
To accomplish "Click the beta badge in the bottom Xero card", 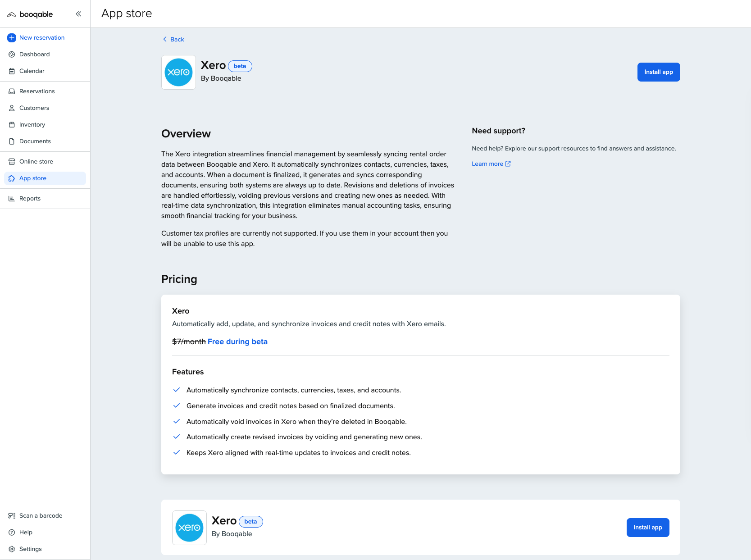I will pyautogui.click(x=251, y=522).
